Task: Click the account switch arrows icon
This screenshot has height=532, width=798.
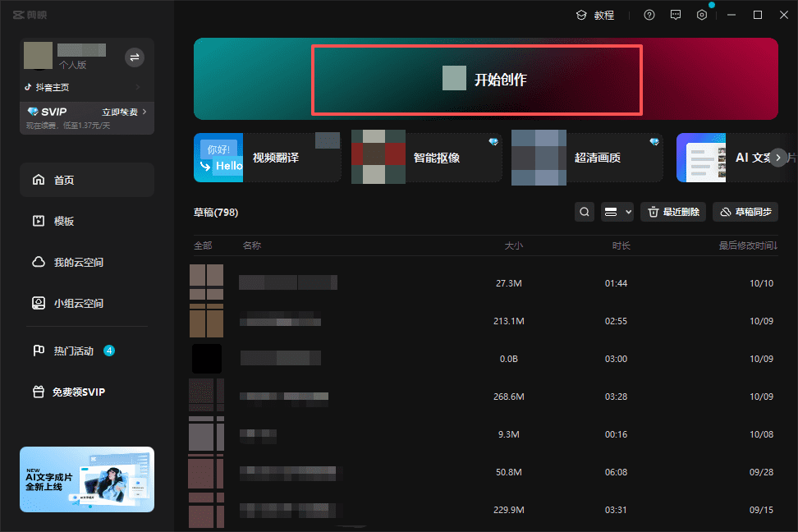Action: [x=135, y=57]
